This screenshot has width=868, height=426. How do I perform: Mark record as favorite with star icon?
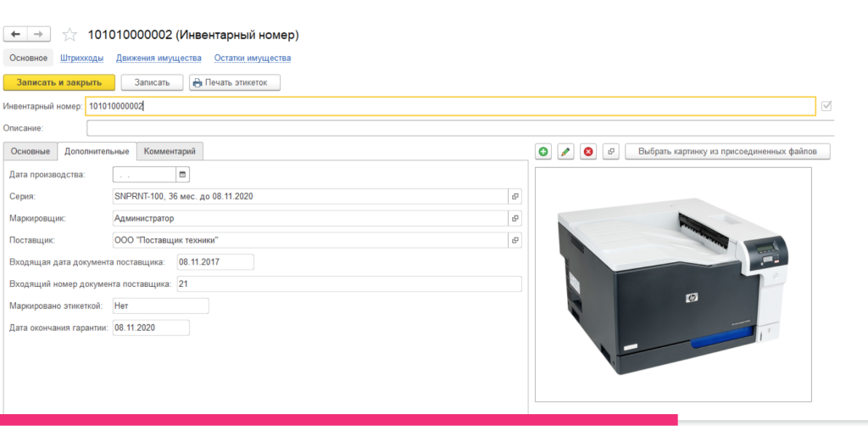click(70, 35)
